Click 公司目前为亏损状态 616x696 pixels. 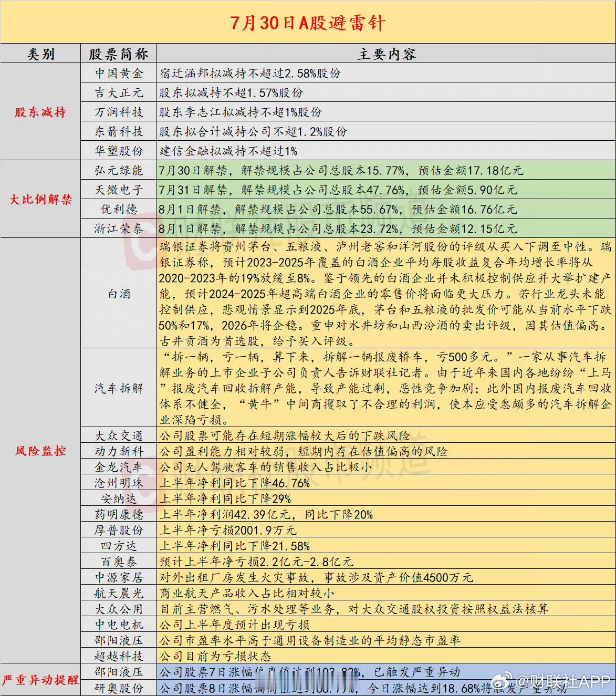[x=215, y=656]
